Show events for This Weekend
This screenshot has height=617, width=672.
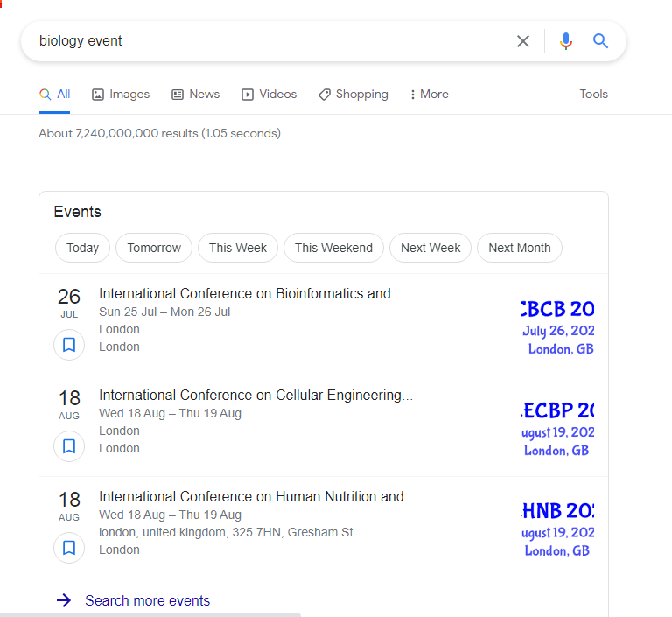tap(333, 248)
